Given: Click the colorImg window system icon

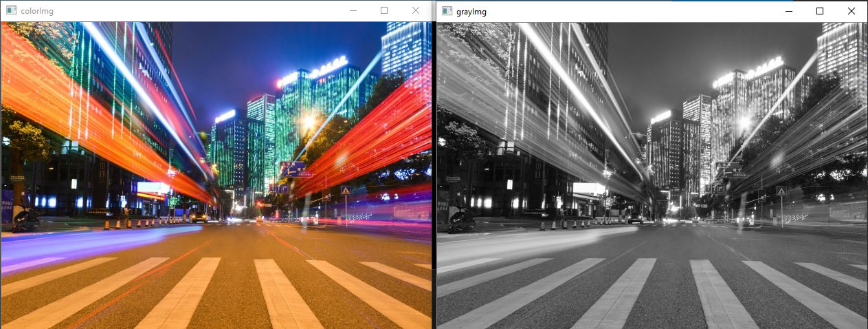Looking at the screenshot, I should (10, 11).
